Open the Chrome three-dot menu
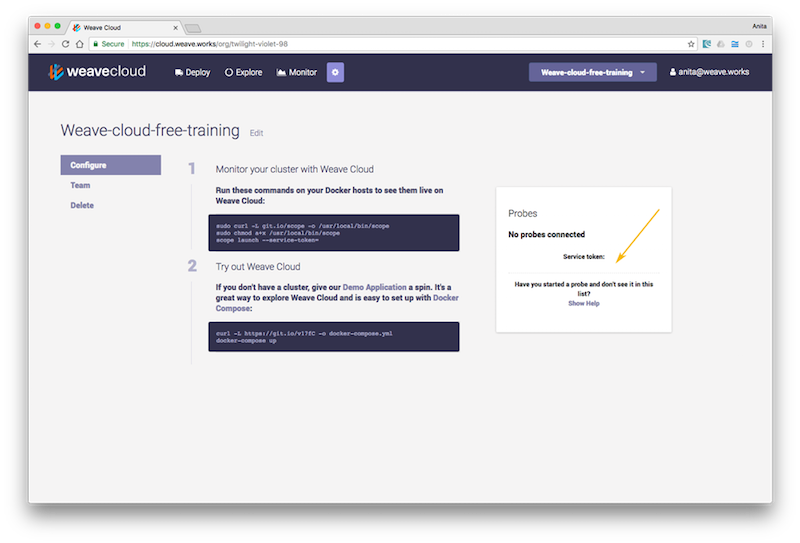The height and width of the screenshot is (543, 800). coord(763,44)
